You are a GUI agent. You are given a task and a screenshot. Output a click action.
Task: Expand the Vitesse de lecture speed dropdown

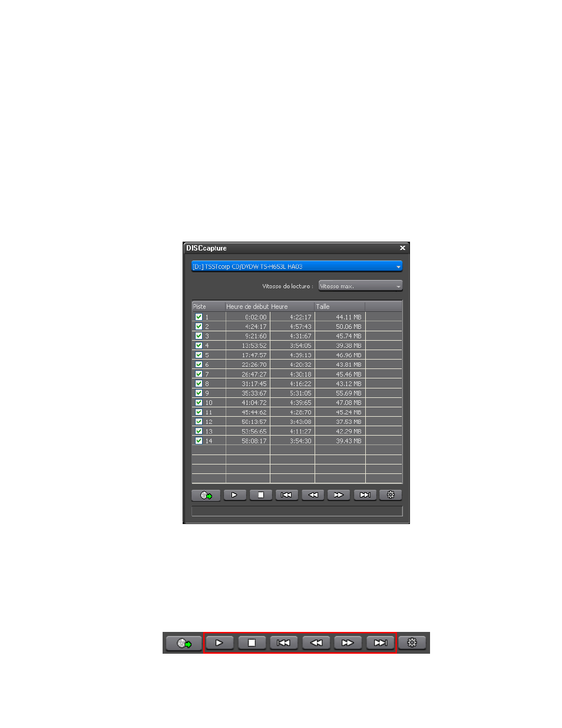pos(360,286)
